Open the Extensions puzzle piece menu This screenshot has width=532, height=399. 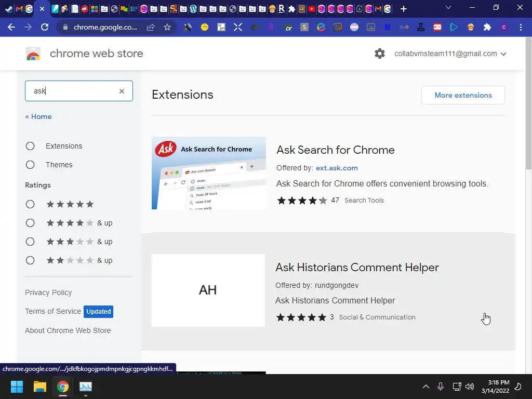click(x=487, y=27)
